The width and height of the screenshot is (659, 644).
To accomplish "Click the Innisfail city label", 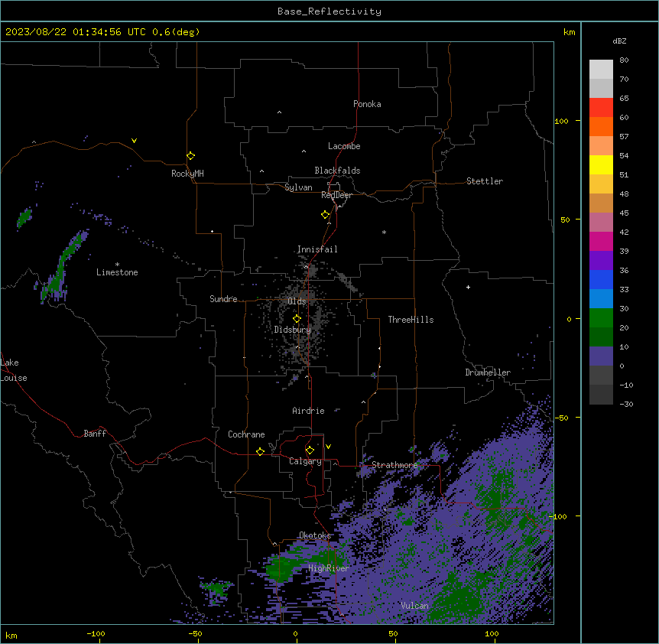I will tap(317, 249).
